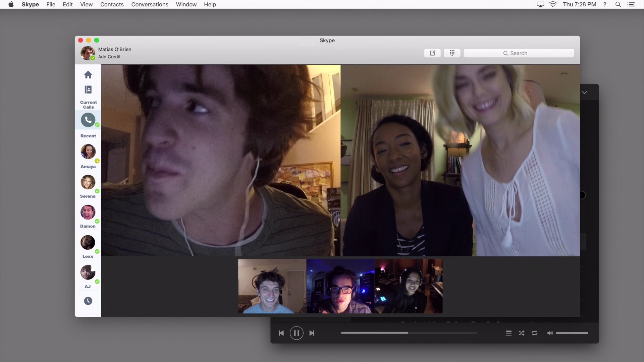644x362 pixels.
Task: Select the current call phone icon
Action: pos(88,120)
